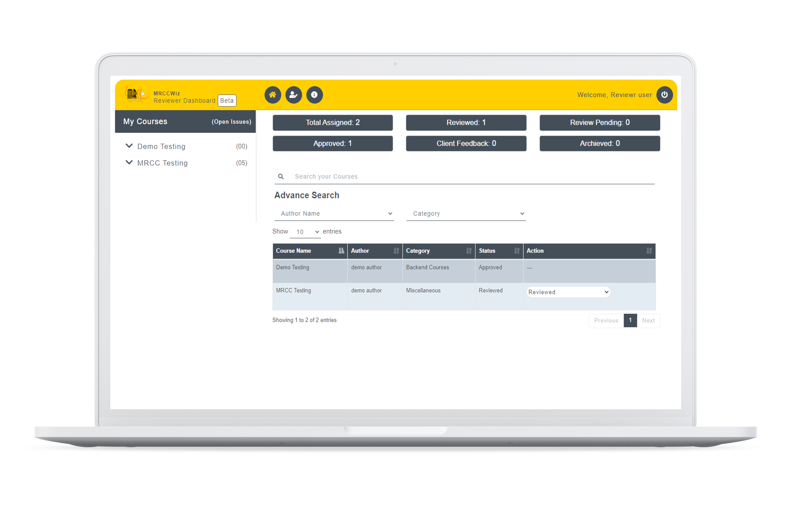The height and width of the screenshot is (532, 798).
Task: Sort by Course Name column arrows
Action: click(341, 251)
